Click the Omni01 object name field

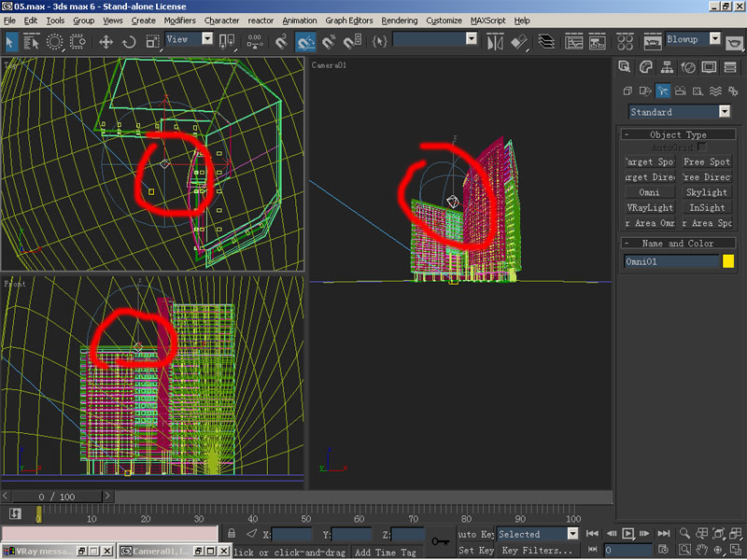tap(669, 262)
